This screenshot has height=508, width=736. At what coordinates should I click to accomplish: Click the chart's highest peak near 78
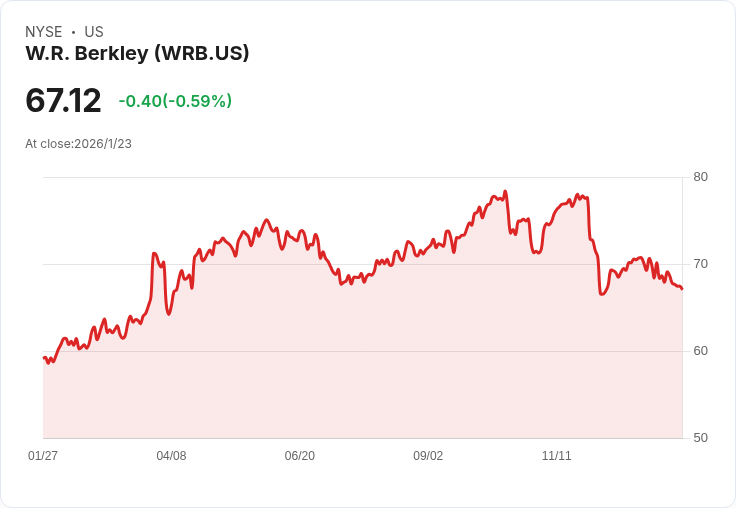coord(505,192)
